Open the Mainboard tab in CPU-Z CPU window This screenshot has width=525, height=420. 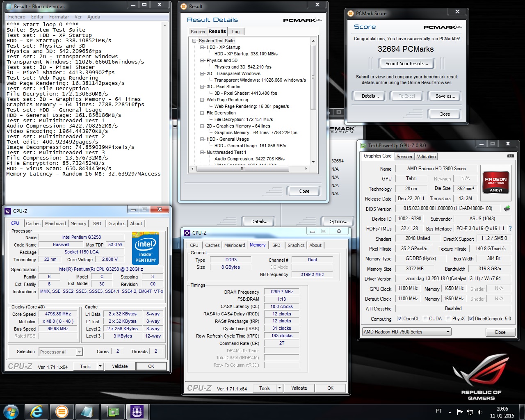[55, 224]
